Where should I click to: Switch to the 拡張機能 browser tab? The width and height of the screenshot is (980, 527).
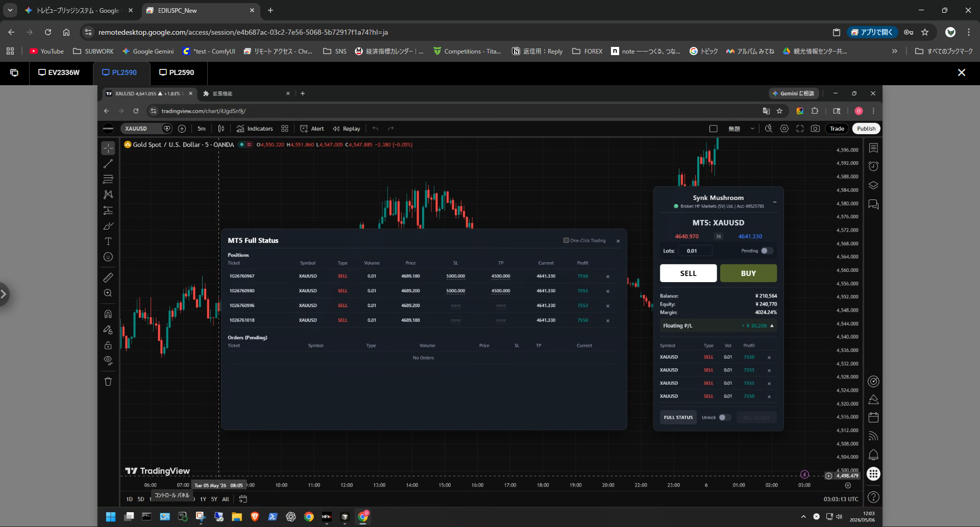(x=246, y=93)
